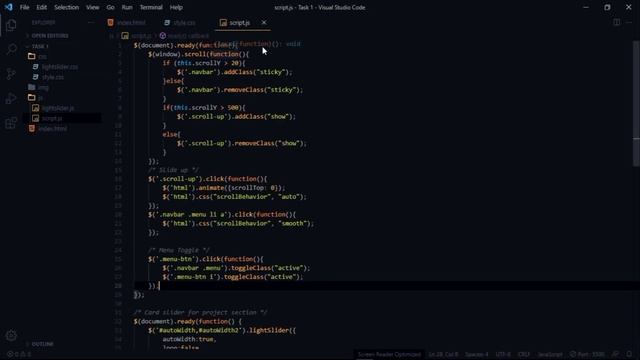Open the Extensions view
The image size is (640, 360).
11,123
